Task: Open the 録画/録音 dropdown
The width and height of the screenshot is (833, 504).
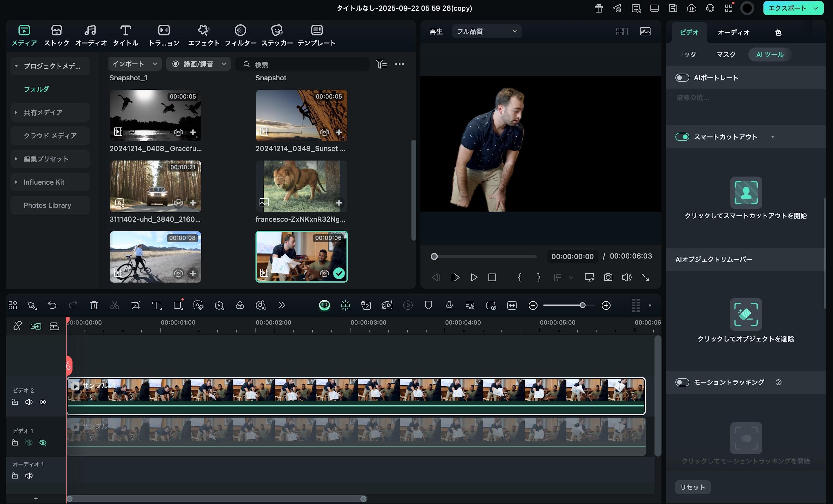Action: pyautogui.click(x=198, y=64)
